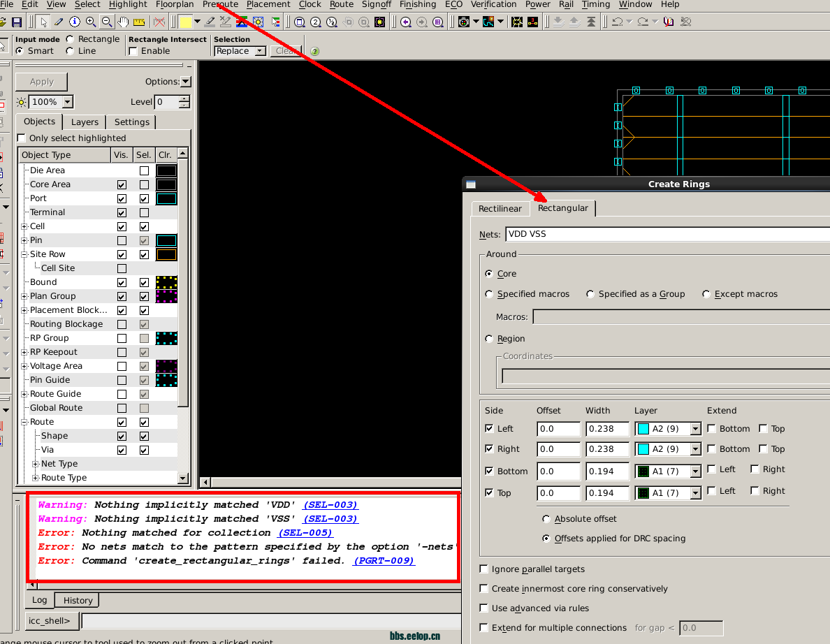The image size is (830, 644).
Task: Select the pan hand tool
Action: click(123, 22)
